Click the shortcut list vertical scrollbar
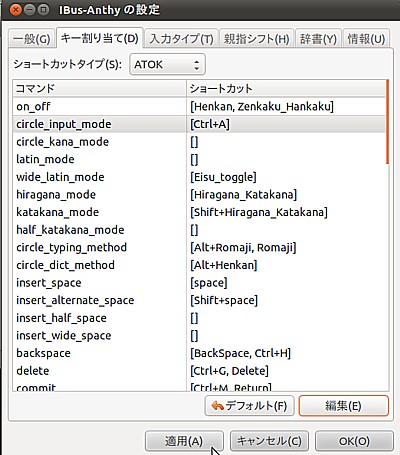 click(387, 122)
